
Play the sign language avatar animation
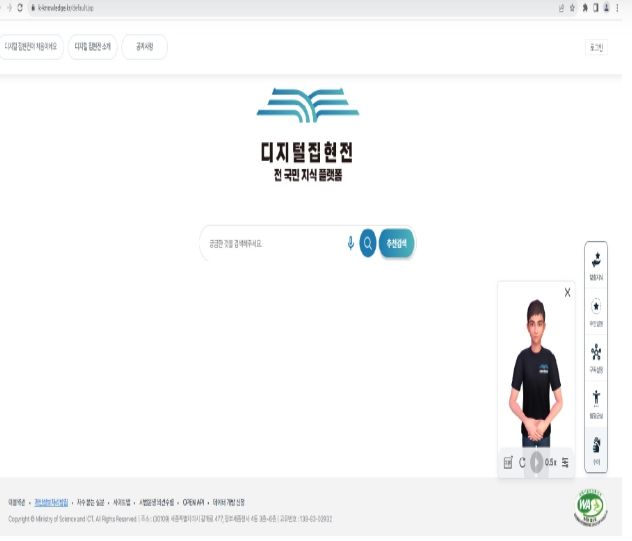tap(536, 462)
